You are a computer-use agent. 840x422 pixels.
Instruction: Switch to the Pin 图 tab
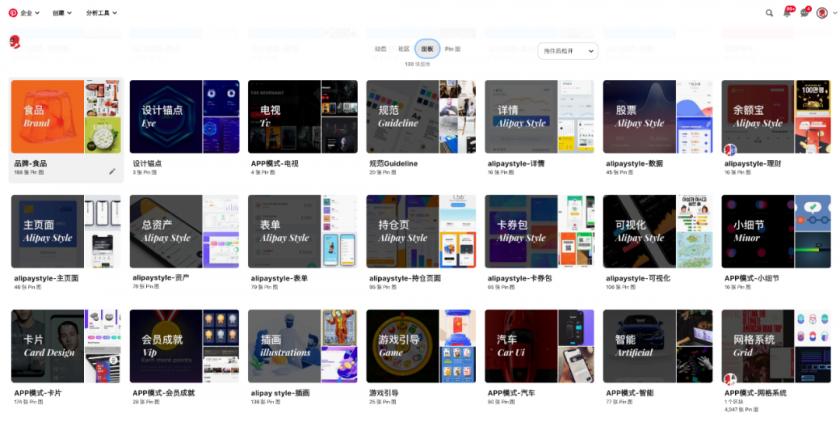pyautogui.click(x=452, y=49)
